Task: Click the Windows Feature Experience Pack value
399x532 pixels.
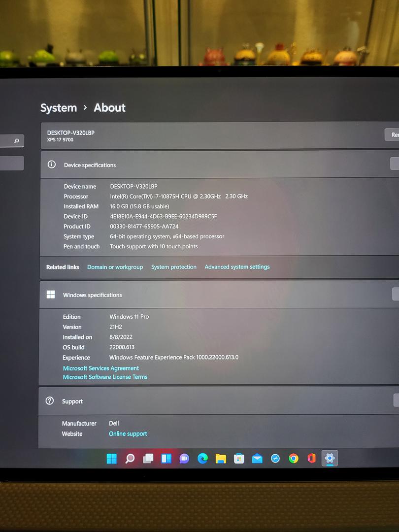Action: click(174, 357)
